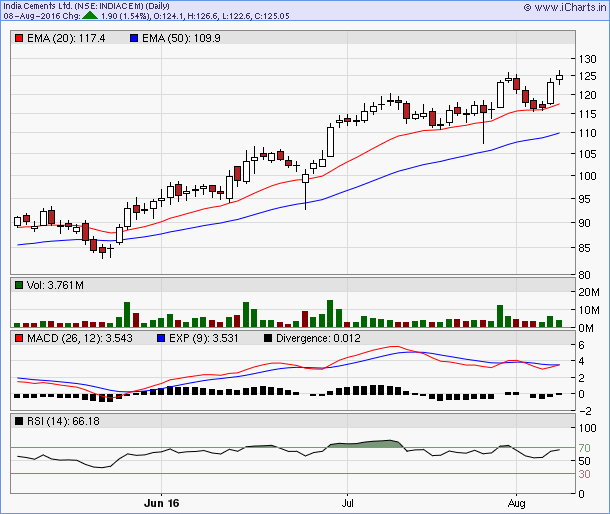Viewport: 610px width, 514px height.
Task: Click the 125 price axis label
Action: [x=587, y=76]
